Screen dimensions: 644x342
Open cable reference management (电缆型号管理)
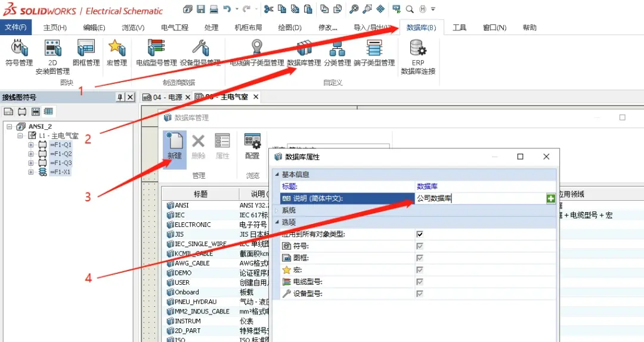click(x=156, y=53)
